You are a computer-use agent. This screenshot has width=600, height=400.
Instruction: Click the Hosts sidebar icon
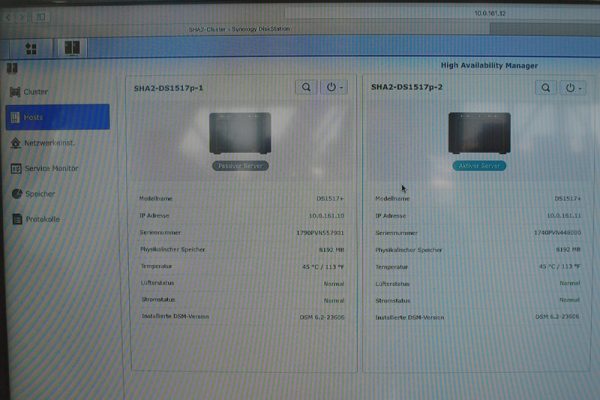click(15, 117)
